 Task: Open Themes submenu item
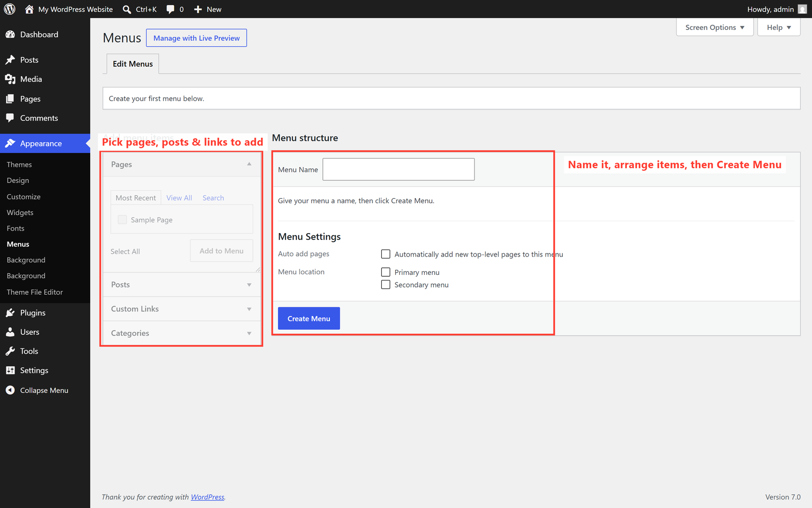(x=19, y=165)
